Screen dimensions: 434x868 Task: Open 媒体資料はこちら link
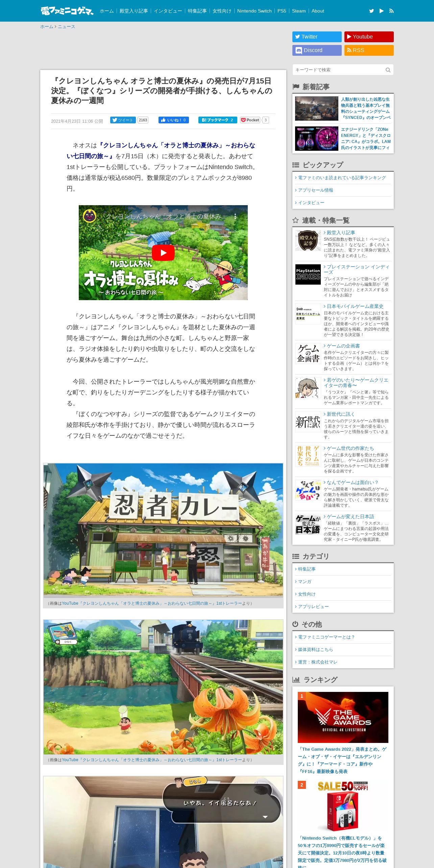click(315, 650)
